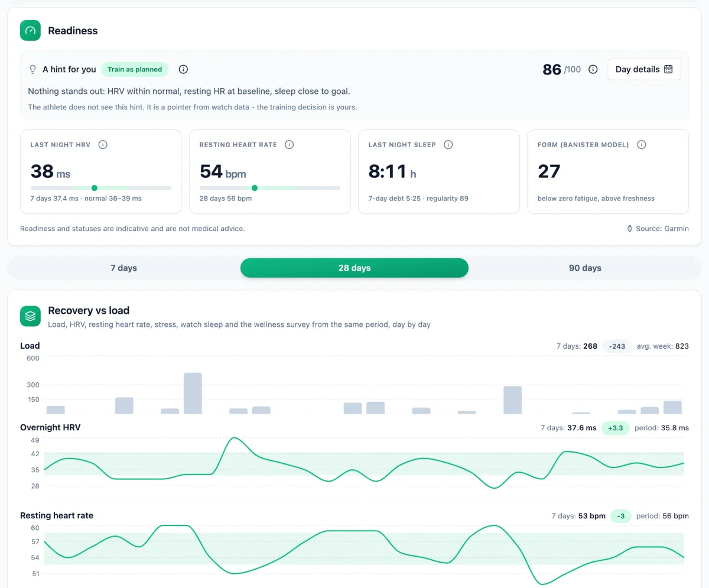
Task: Show Resting Heart Rate info tooltip
Action: tap(289, 145)
